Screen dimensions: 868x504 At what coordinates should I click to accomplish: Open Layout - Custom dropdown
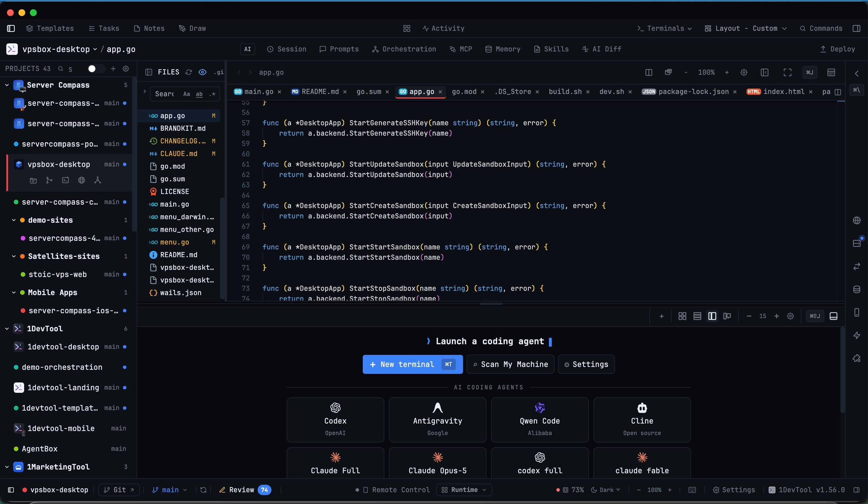coord(746,28)
